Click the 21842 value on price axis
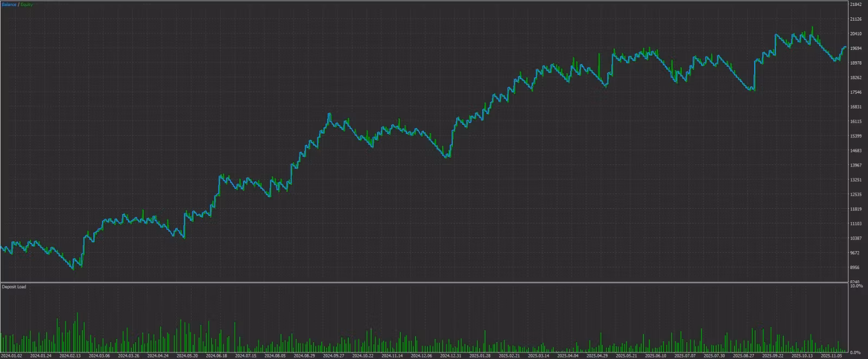 tap(856, 4)
